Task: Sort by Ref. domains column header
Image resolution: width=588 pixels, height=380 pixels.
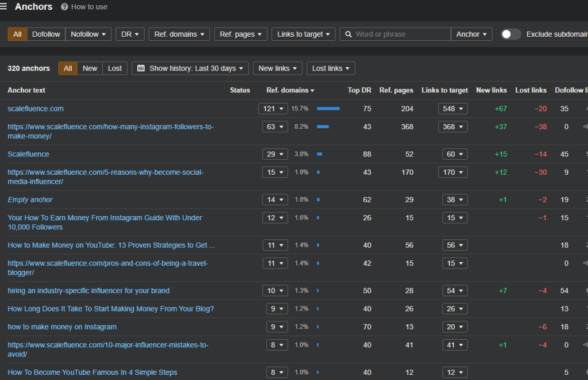Action: coord(290,90)
